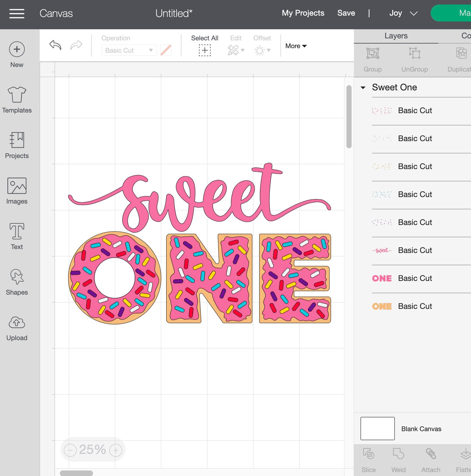Image resolution: width=471 pixels, height=476 pixels.
Task: Click Save to save the project
Action: (x=346, y=13)
